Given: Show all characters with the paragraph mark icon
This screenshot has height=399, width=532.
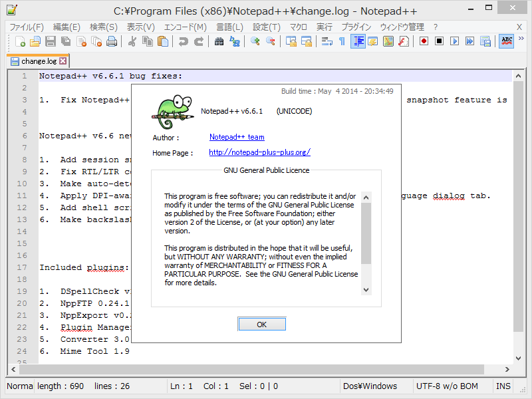Looking at the screenshot, I should pos(342,41).
